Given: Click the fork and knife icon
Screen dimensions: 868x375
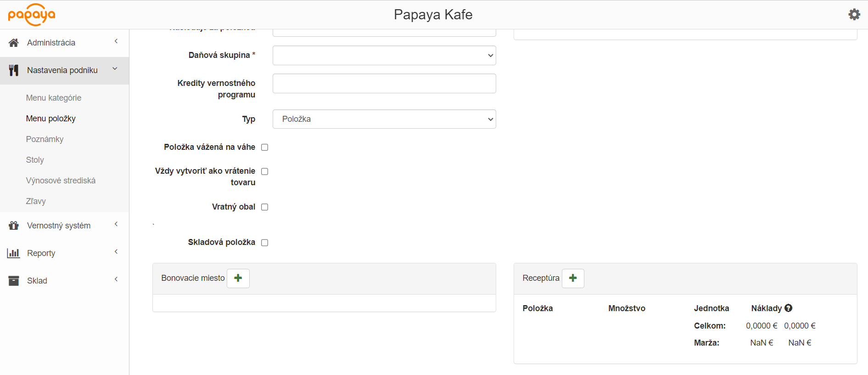Looking at the screenshot, I should [x=14, y=70].
